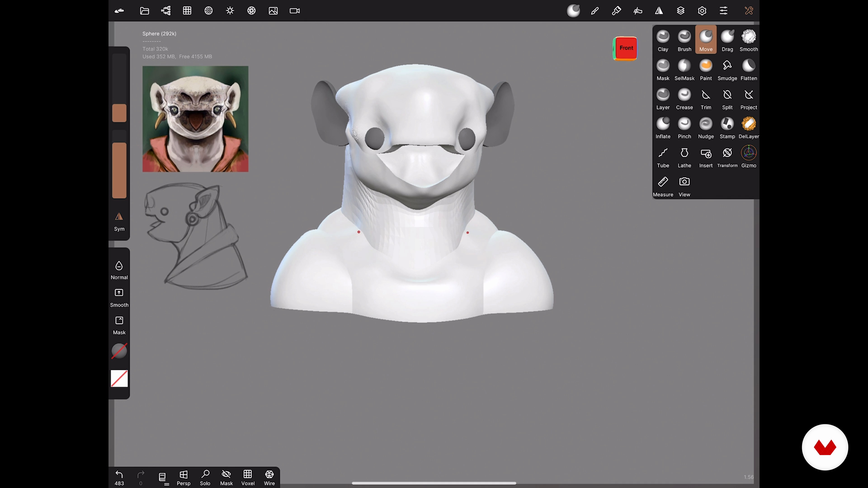Image resolution: width=868 pixels, height=488 pixels.
Task: Select the Stamp tool
Action: 727,128
